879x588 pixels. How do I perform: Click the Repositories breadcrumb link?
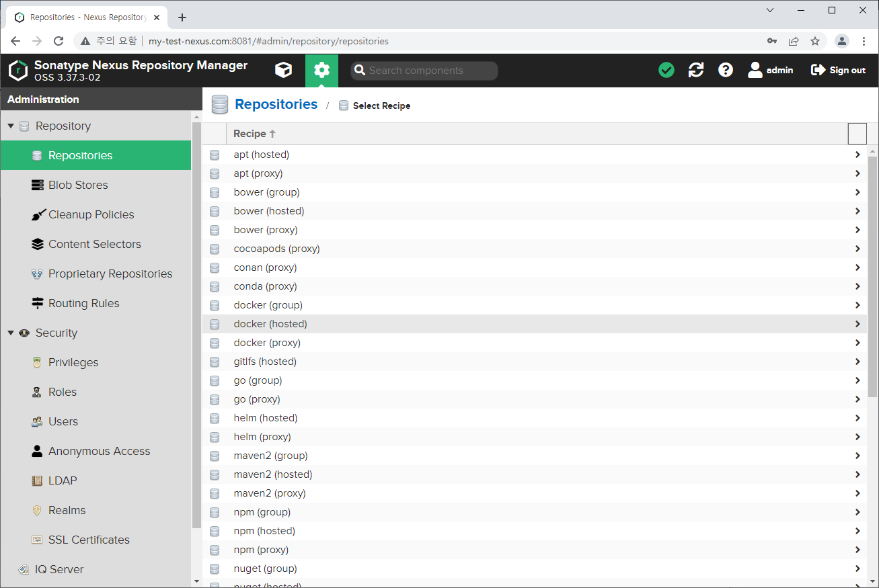276,104
